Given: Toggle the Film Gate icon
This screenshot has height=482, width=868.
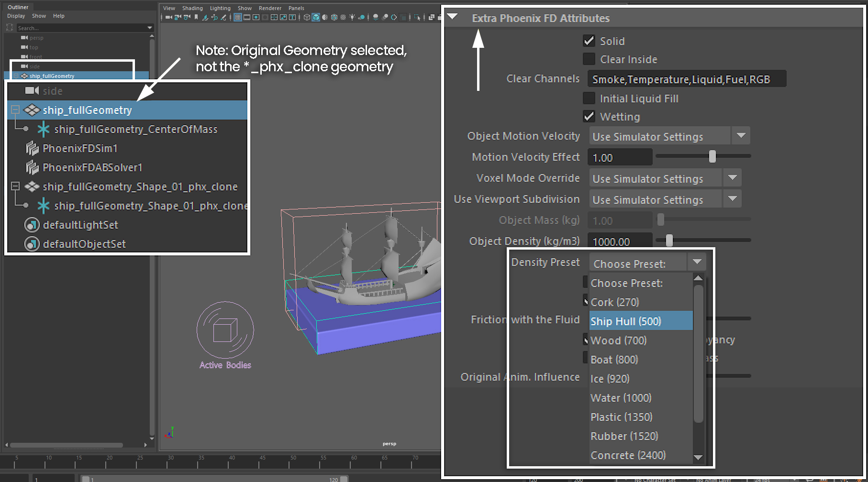Looking at the screenshot, I should pos(247,17).
